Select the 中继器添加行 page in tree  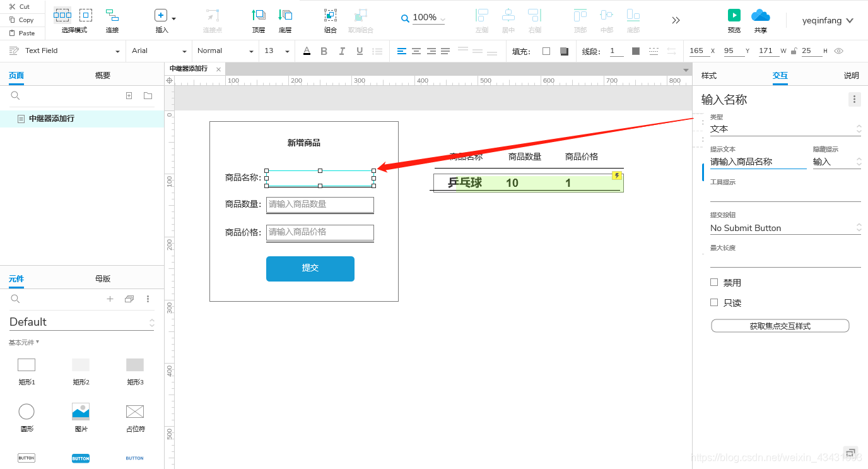tap(82, 119)
